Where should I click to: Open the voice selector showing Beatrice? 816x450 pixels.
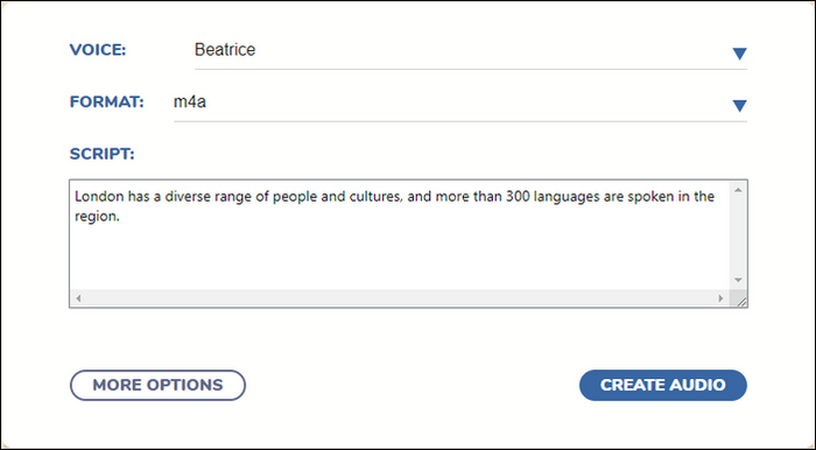tap(470, 50)
